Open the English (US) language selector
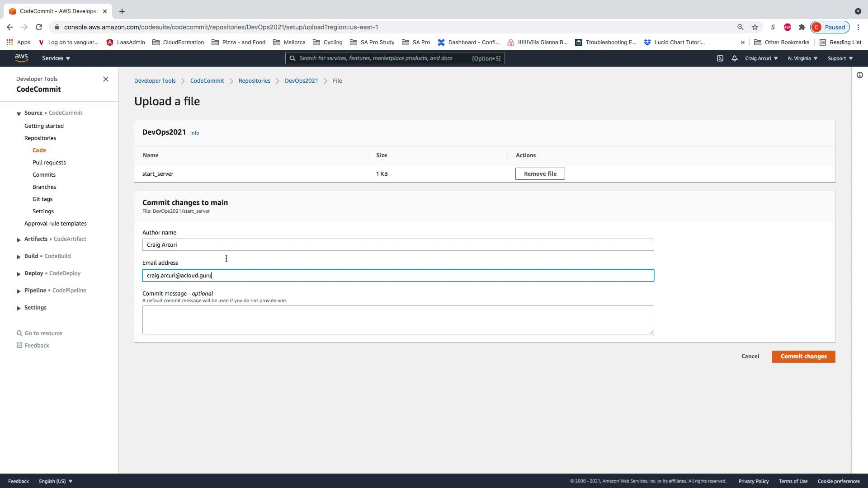The height and width of the screenshot is (488, 868). tap(56, 481)
